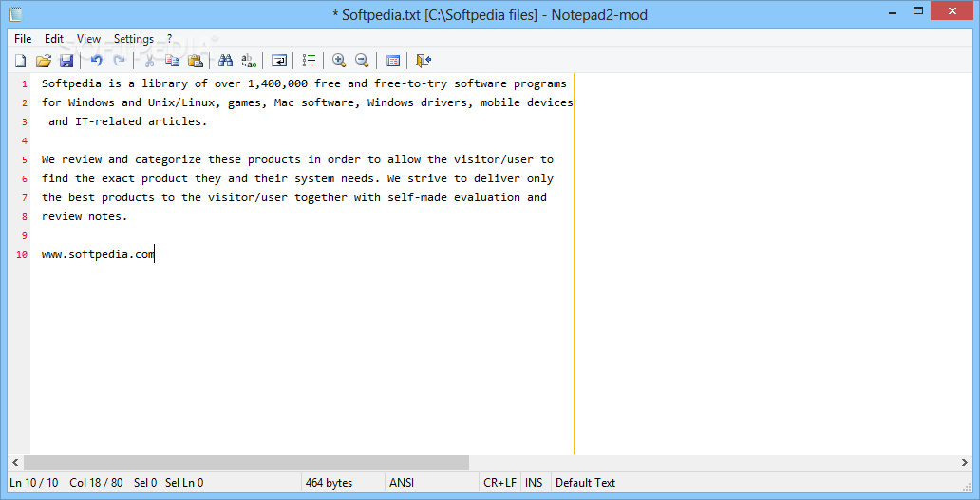Open the Edit menu

54,39
